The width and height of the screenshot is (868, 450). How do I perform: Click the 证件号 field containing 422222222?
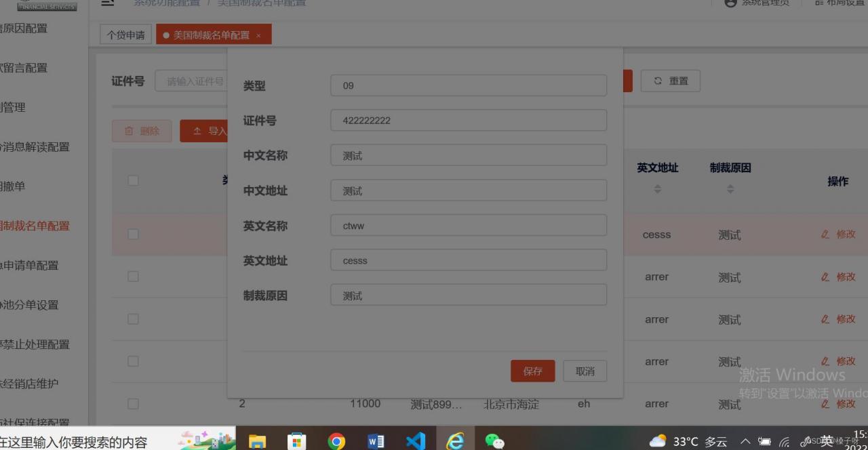(x=469, y=120)
